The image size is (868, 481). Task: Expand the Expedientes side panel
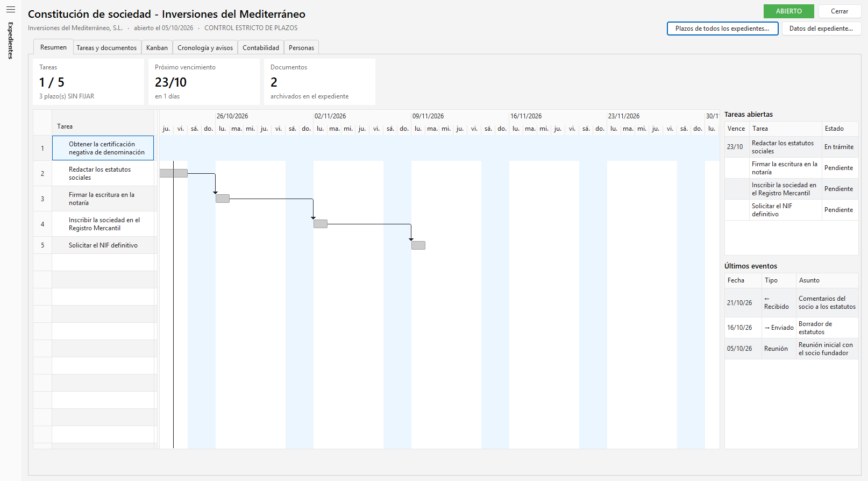(x=11, y=40)
